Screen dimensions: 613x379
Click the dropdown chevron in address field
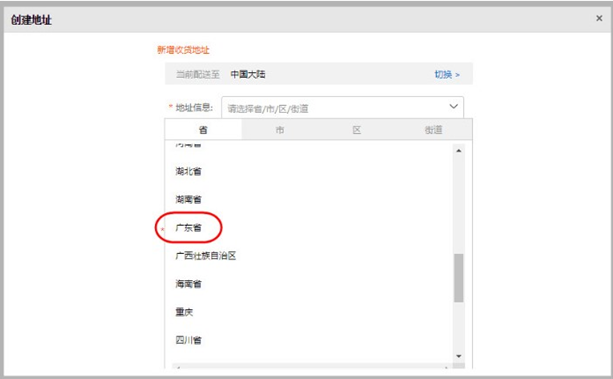click(x=453, y=106)
